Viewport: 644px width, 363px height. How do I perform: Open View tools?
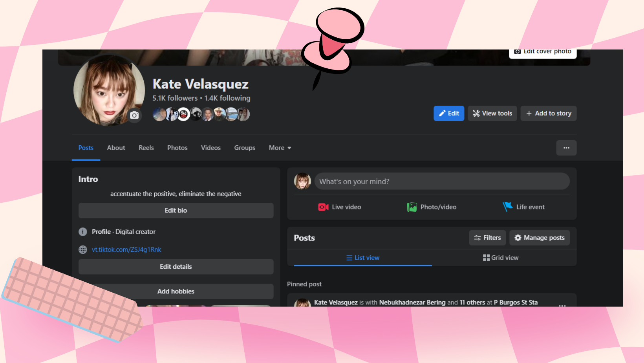click(x=492, y=113)
